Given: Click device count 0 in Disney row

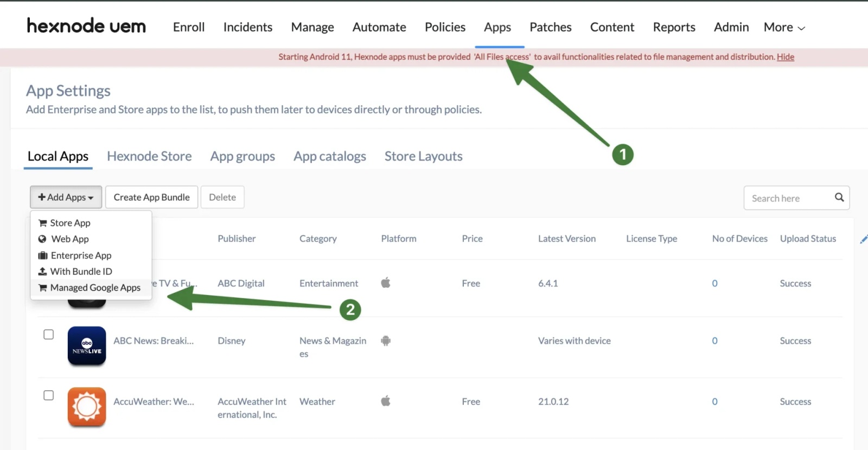Looking at the screenshot, I should coord(714,340).
